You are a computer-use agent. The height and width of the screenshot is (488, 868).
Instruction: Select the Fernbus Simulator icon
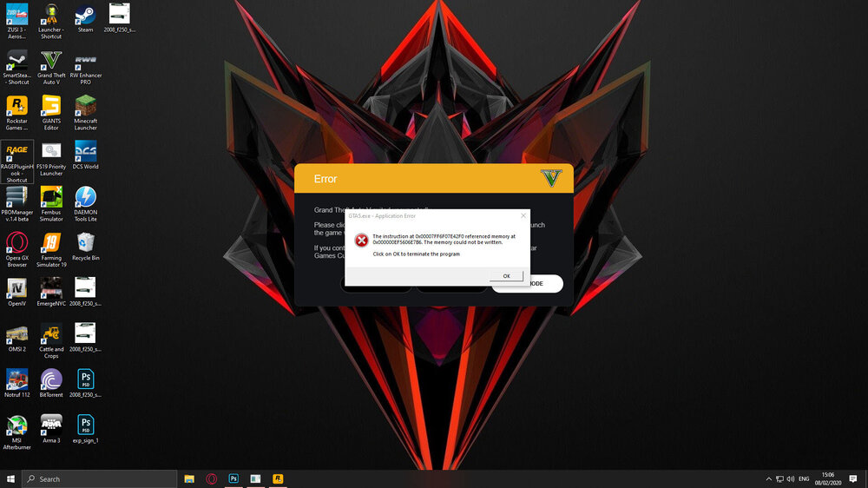51,204
